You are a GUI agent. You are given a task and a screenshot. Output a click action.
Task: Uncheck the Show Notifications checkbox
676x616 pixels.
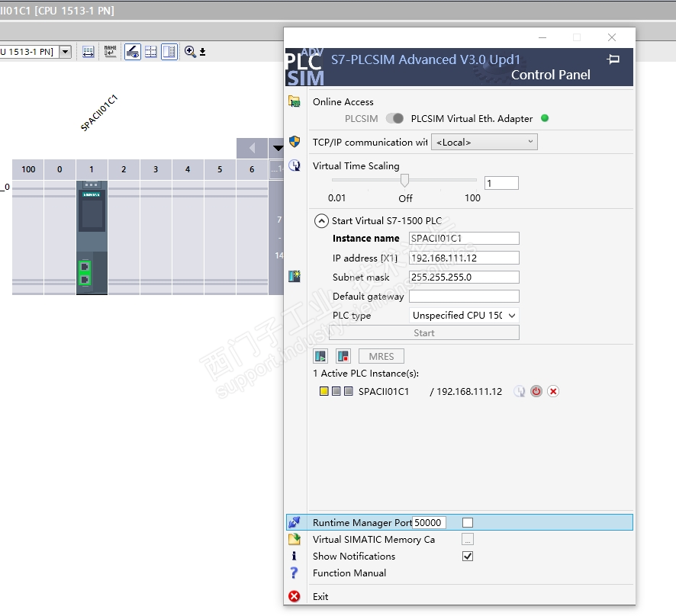468,556
